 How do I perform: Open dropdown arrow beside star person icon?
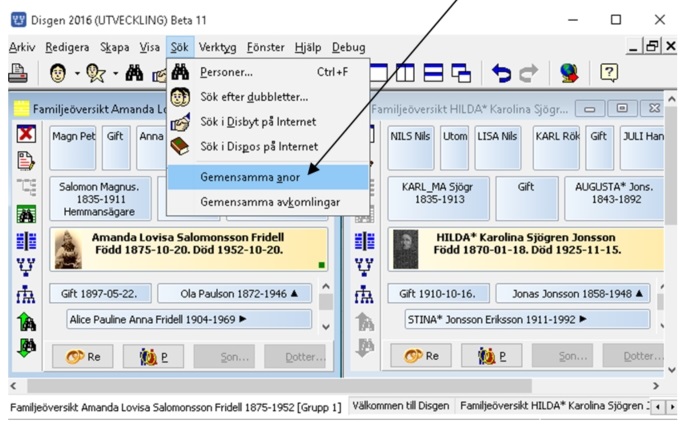point(115,74)
